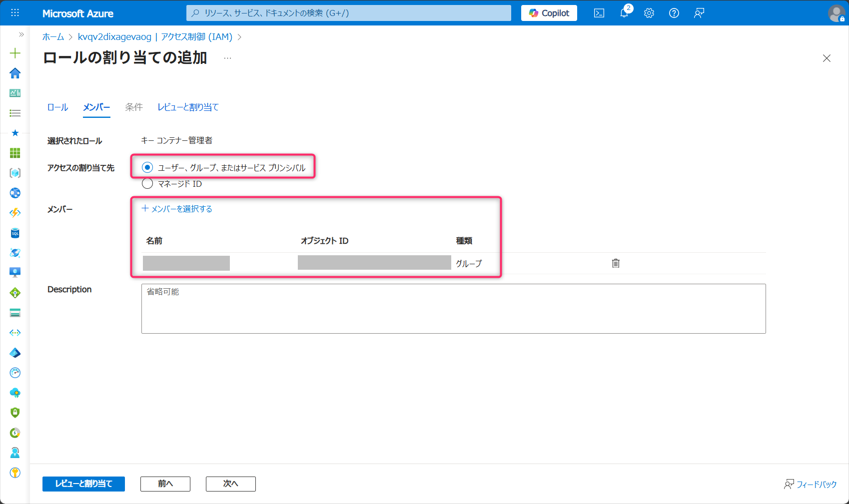
Task: Open Cloud Shell from the top bar
Action: tap(599, 13)
